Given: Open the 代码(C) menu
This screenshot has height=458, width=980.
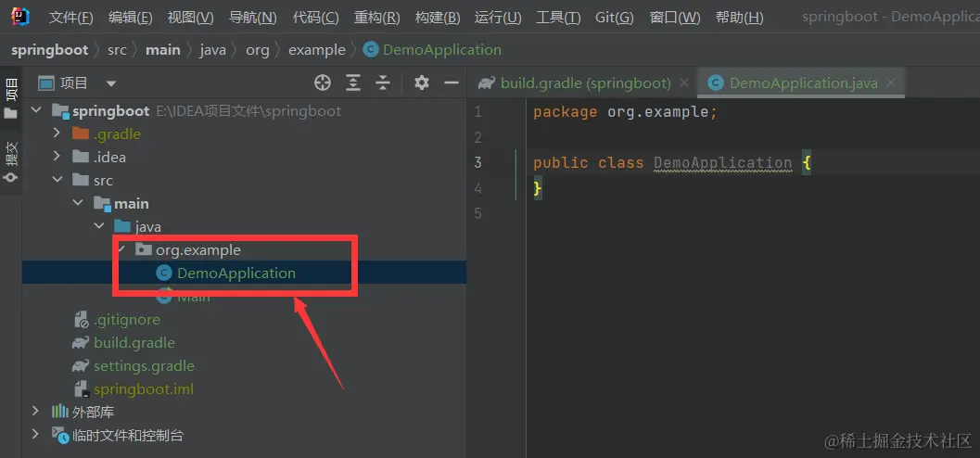Looking at the screenshot, I should (x=315, y=18).
